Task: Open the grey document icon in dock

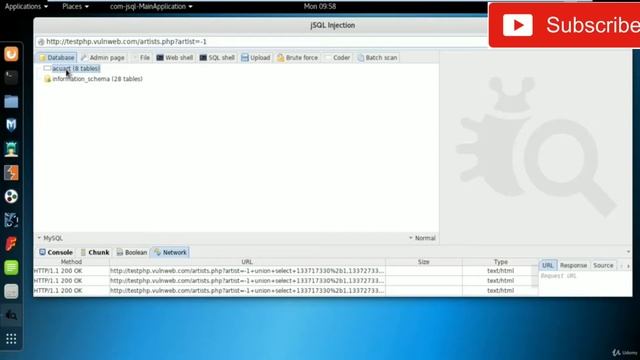Action: [11, 291]
